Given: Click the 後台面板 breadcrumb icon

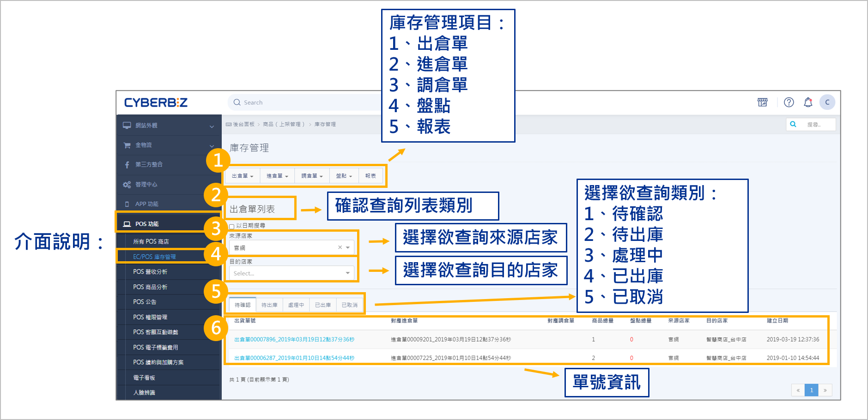Looking at the screenshot, I should [229, 125].
